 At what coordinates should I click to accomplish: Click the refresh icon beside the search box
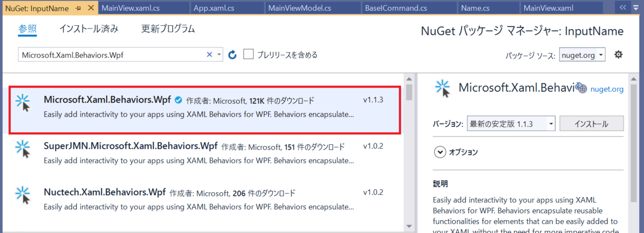pyautogui.click(x=232, y=54)
